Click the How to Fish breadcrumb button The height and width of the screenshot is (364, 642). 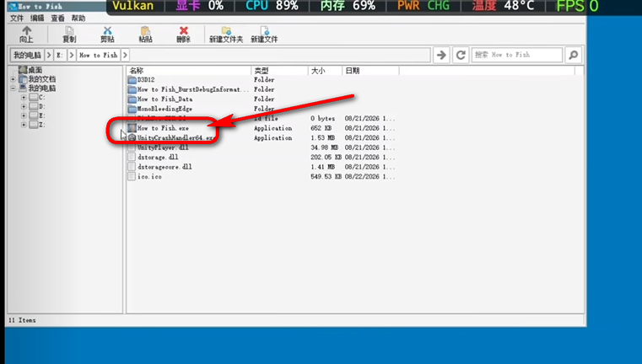(98, 55)
